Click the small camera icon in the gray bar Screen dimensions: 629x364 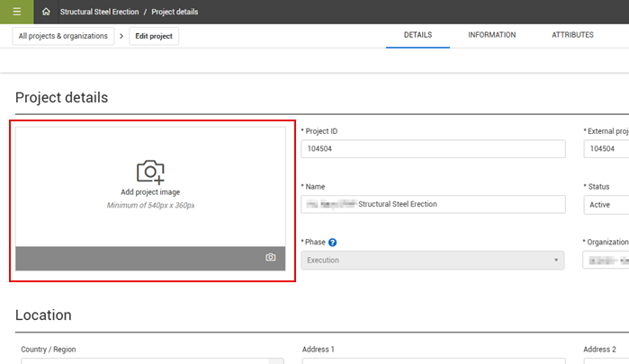(270, 258)
